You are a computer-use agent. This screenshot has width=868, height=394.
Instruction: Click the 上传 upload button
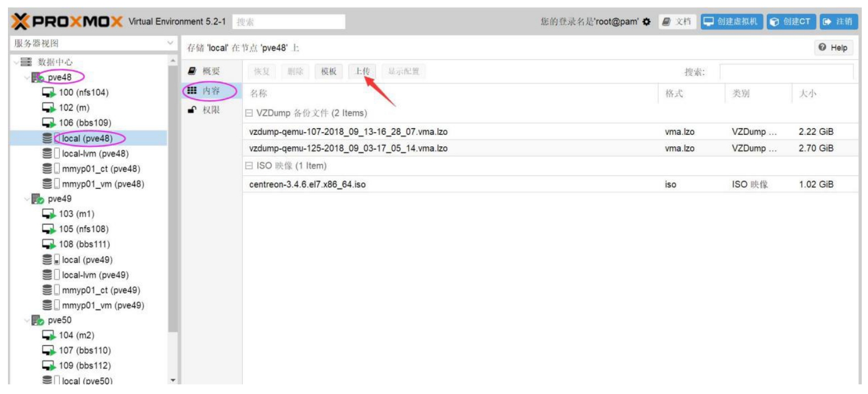click(362, 71)
